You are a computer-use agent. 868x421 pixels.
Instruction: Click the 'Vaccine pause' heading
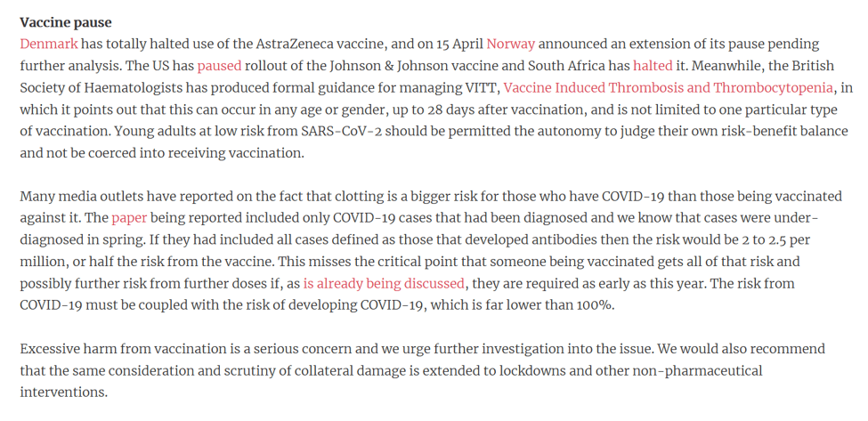click(x=66, y=22)
